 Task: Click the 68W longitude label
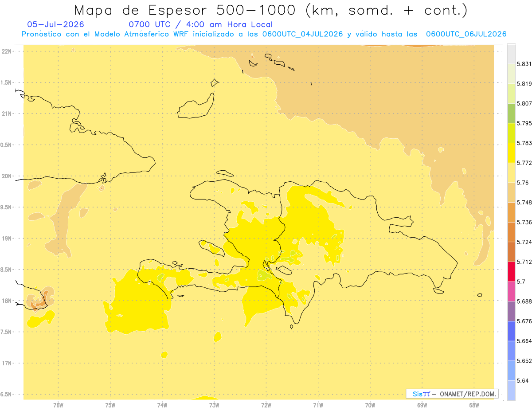[474, 405]
